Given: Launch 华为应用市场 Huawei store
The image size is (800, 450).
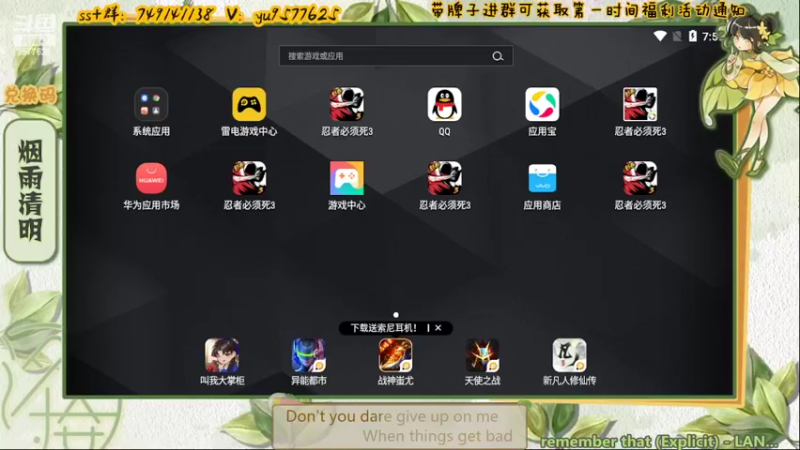Looking at the screenshot, I should point(151,178).
